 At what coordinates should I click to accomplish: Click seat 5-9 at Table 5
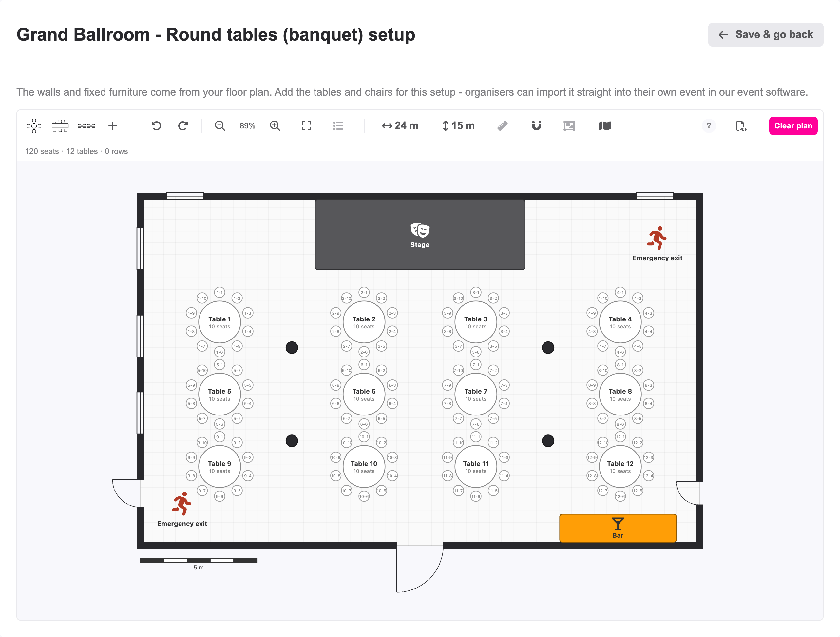[191, 385]
